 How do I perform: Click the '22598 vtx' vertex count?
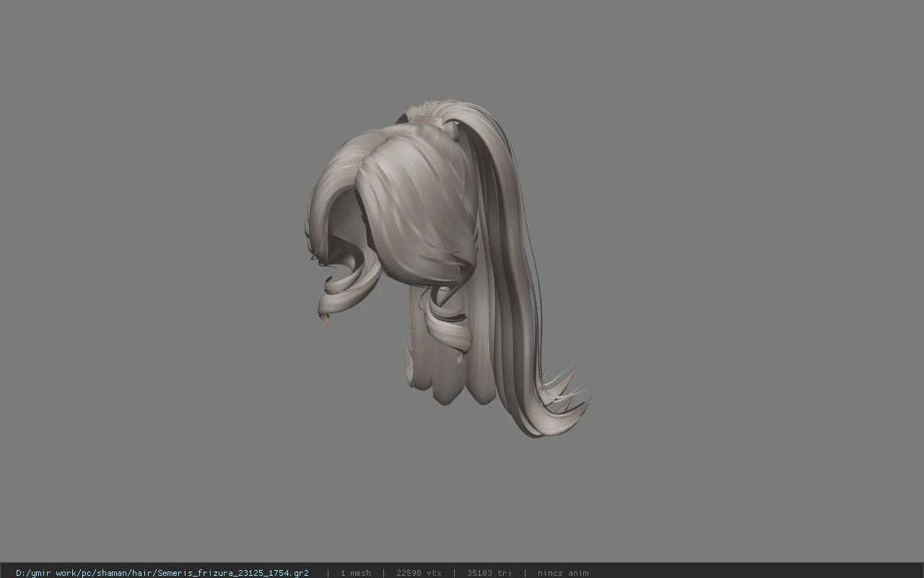point(419,573)
